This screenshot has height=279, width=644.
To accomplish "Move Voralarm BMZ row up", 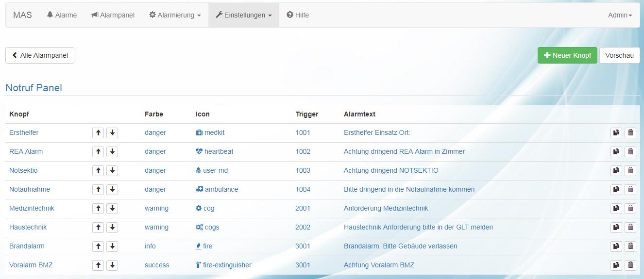I will pos(98,265).
